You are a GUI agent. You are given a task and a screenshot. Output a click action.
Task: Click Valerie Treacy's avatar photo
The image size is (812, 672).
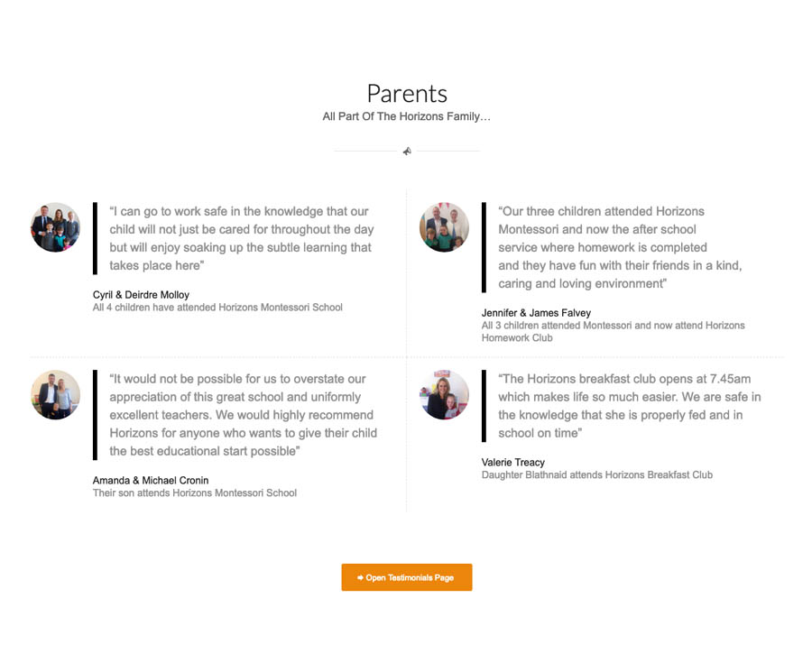click(444, 394)
